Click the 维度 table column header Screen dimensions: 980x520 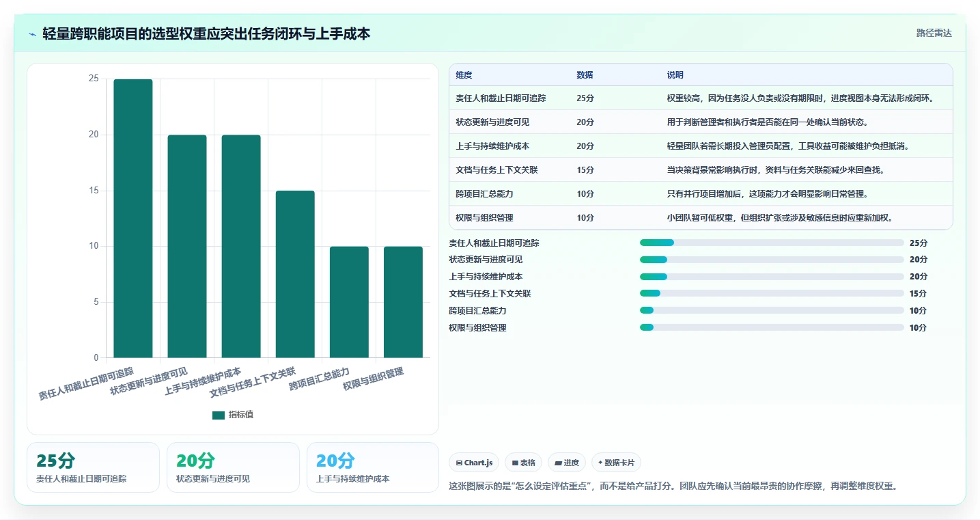click(464, 75)
